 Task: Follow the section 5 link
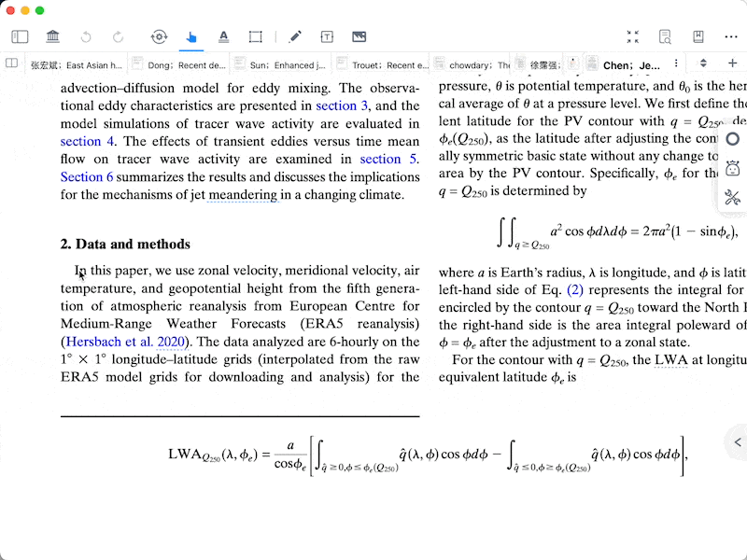pos(388,159)
